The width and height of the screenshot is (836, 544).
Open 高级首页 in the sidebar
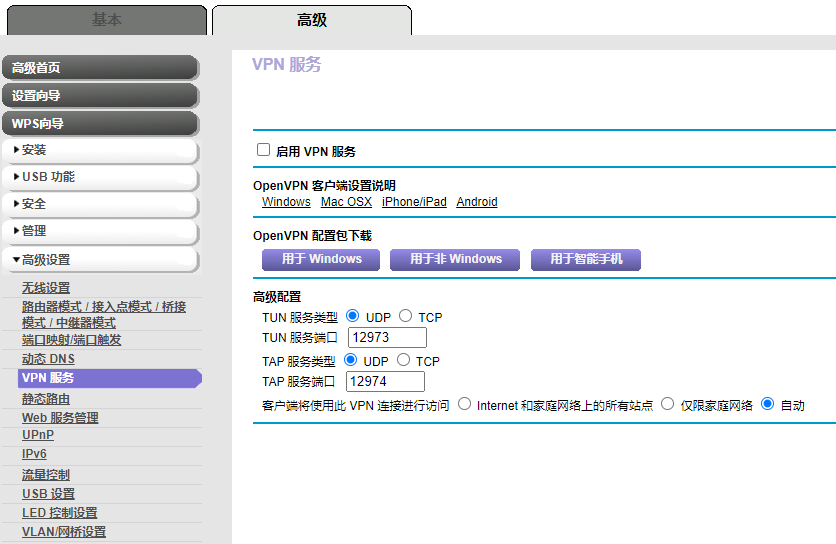pos(100,68)
